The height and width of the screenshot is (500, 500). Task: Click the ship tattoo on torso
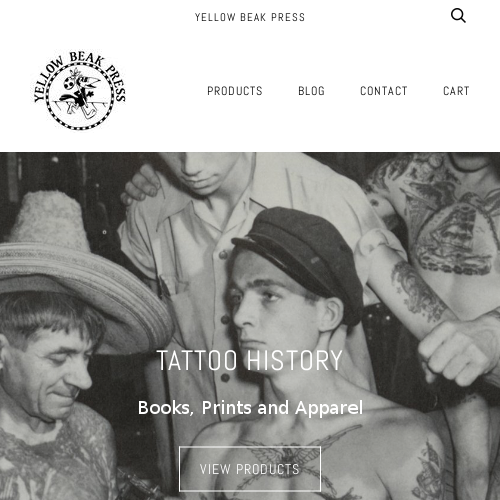[450, 233]
